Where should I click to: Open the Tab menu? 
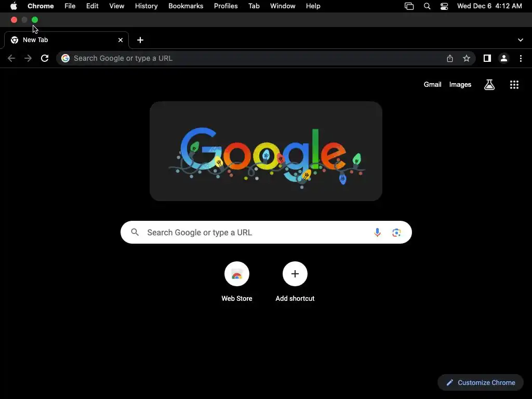click(x=254, y=6)
